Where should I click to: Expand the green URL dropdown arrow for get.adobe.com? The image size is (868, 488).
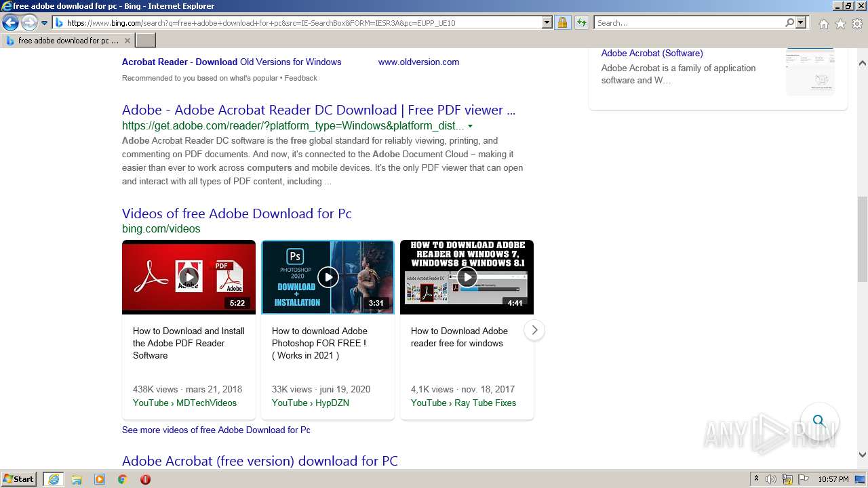[470, 126]
